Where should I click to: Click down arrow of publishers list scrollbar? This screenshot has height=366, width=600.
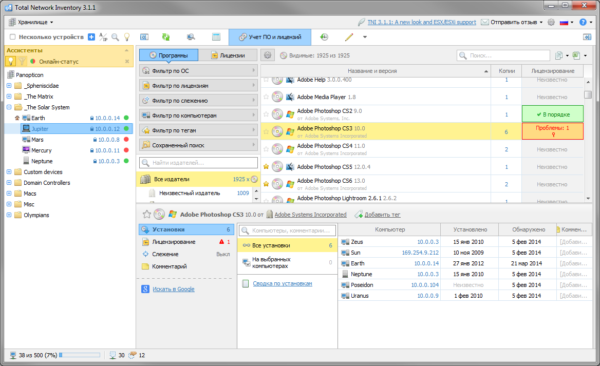[x=256, y=198]
